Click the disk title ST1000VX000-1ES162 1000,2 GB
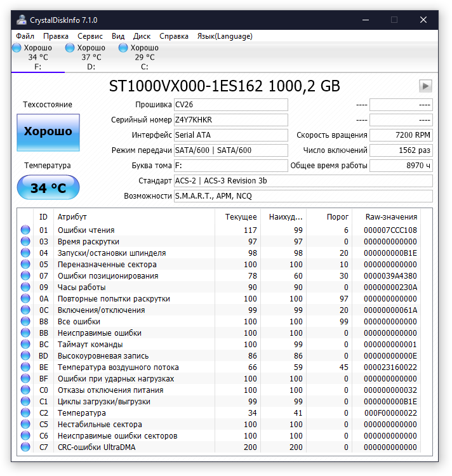 pos(225,86)
